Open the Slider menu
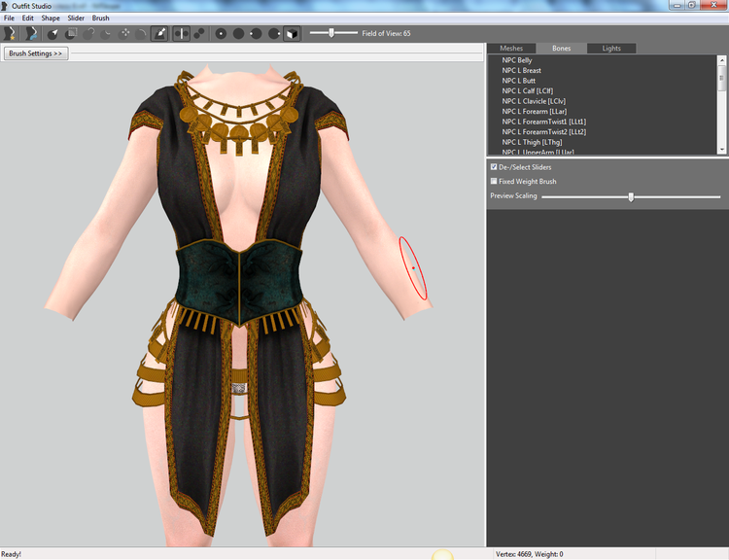Viewport: 729px width, 560px height. click(76, 18)
